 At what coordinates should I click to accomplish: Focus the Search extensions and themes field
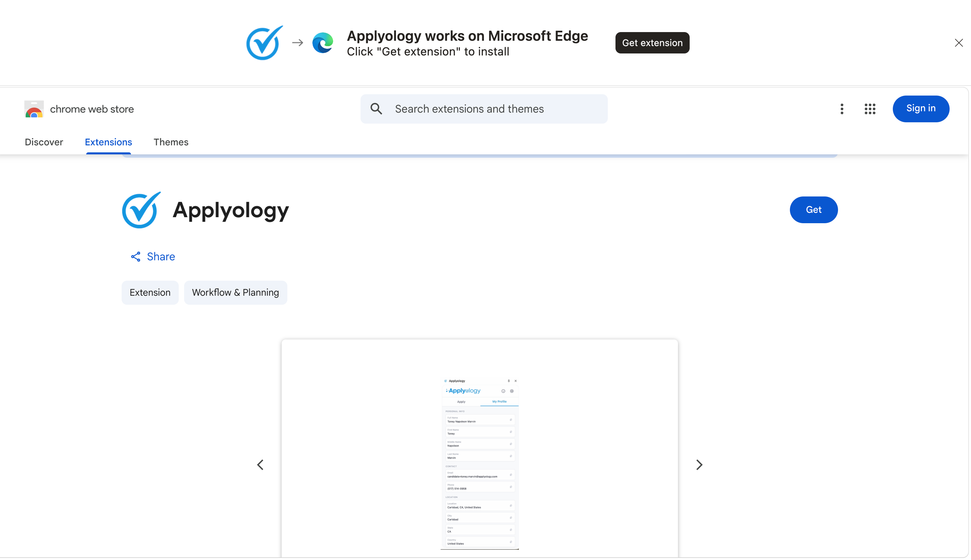pos(484,109)
